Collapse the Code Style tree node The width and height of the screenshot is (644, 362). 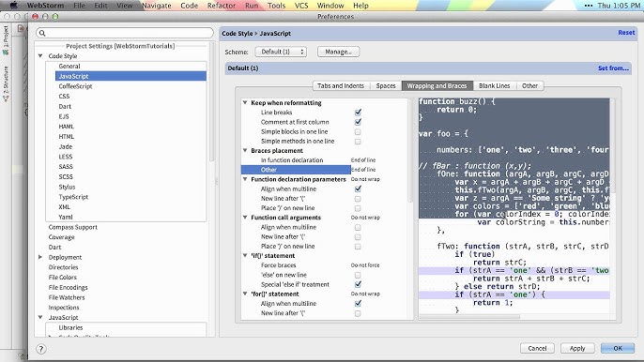click(40, 56)
